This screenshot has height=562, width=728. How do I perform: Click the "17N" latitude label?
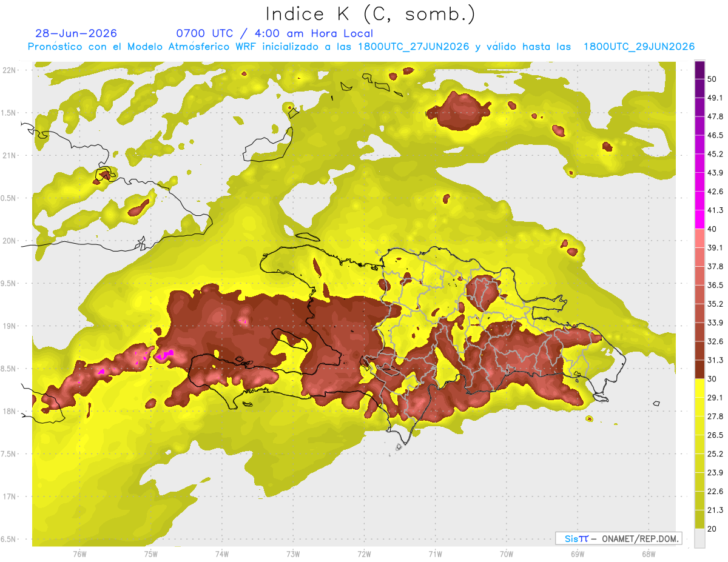[x=8, y=497]
